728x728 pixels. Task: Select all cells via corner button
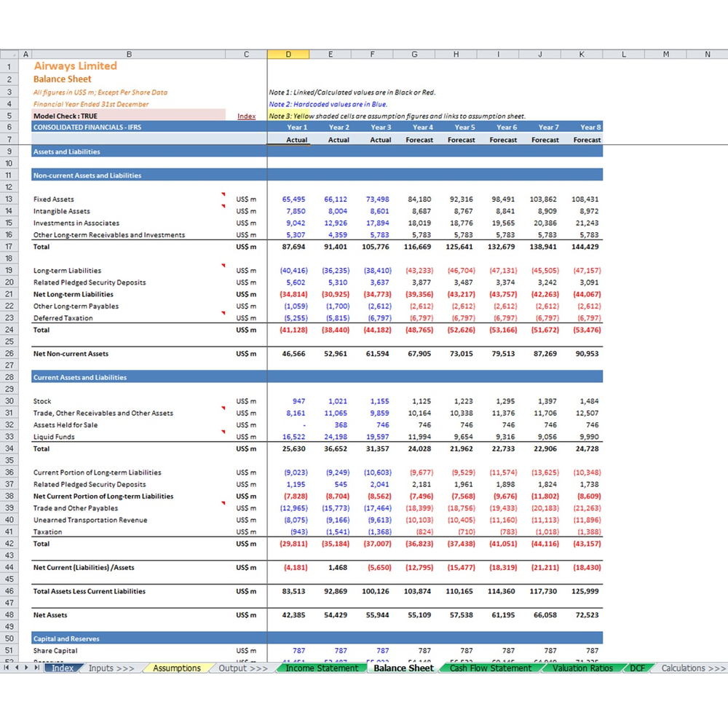click(x=9, y=54)
